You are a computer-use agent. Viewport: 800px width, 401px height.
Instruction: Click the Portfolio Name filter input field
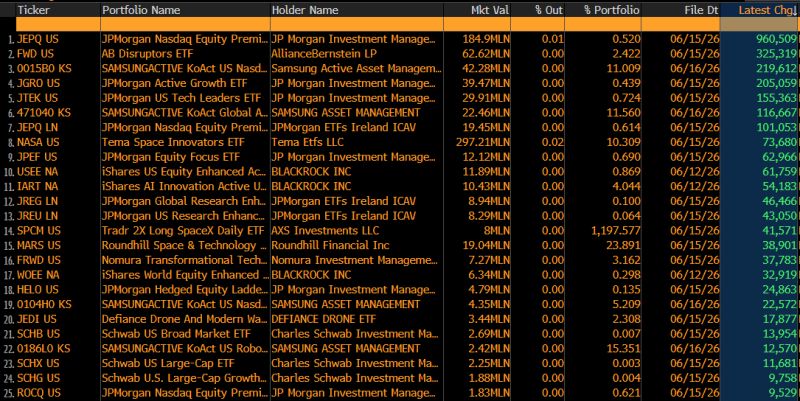point(185,24)
